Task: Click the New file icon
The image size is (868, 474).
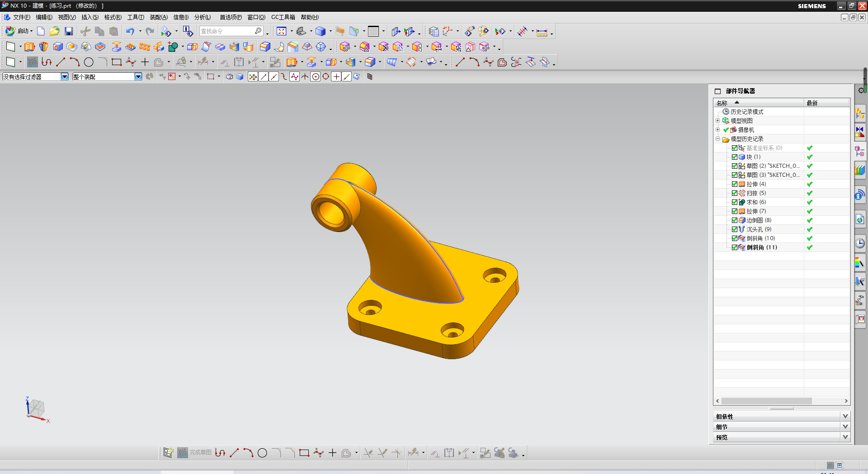Action: (41, 31)
